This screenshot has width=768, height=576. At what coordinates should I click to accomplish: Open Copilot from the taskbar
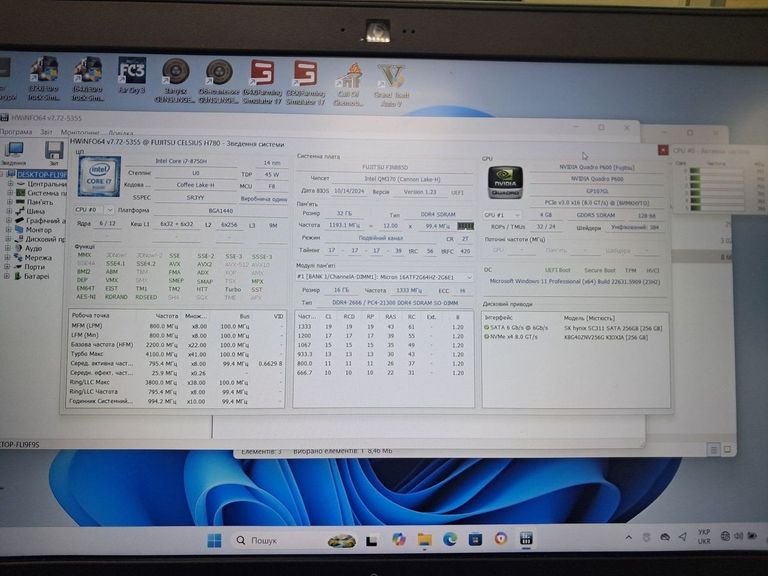[399, 539]
